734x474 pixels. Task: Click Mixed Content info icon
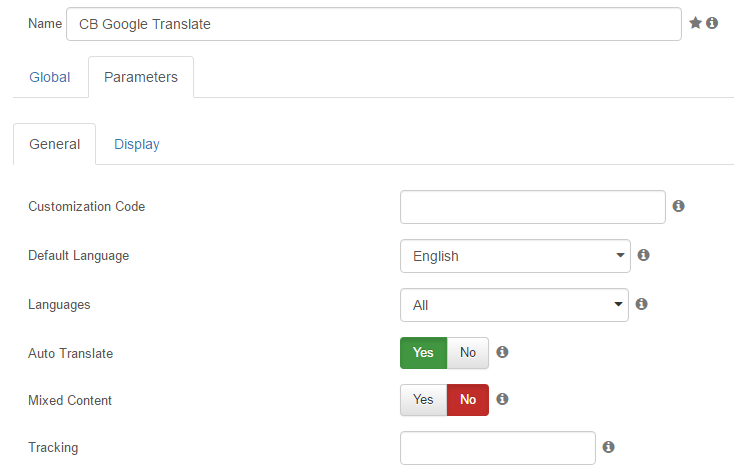(502, 399)
